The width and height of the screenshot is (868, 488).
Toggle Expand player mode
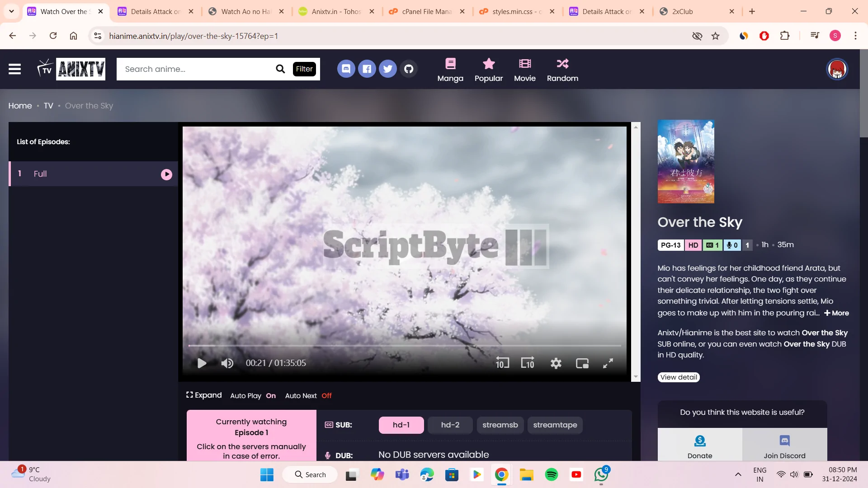click(204, 395)
